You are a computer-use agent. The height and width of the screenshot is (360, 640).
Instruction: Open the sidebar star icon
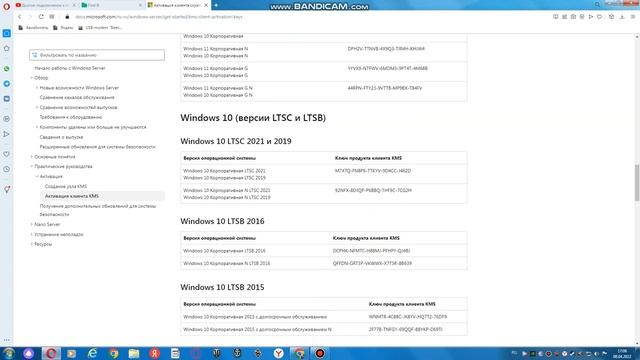pyautogui.click(x=7, y=48)
